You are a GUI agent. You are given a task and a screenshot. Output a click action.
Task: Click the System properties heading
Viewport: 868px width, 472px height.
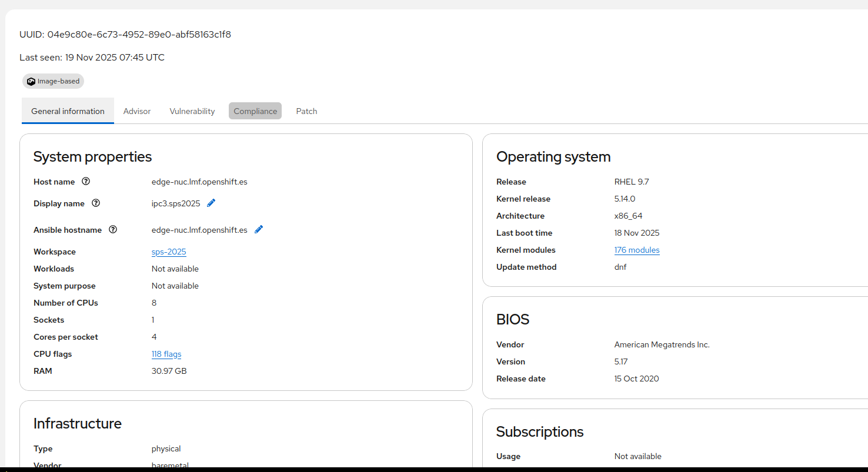[92, 157]
